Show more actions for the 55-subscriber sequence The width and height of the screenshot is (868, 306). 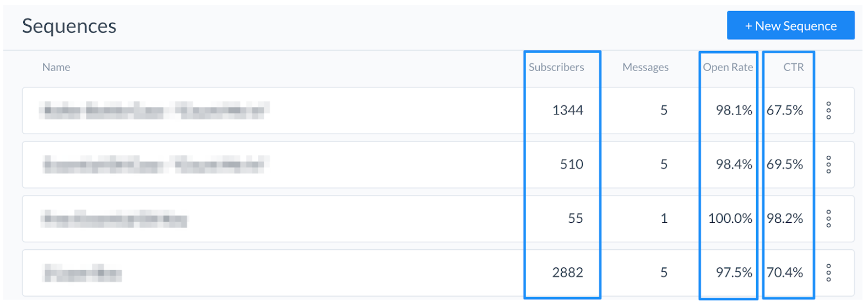828,218
